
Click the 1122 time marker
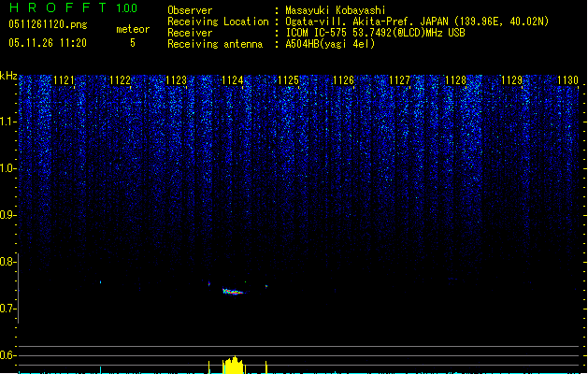click(120, 80)
